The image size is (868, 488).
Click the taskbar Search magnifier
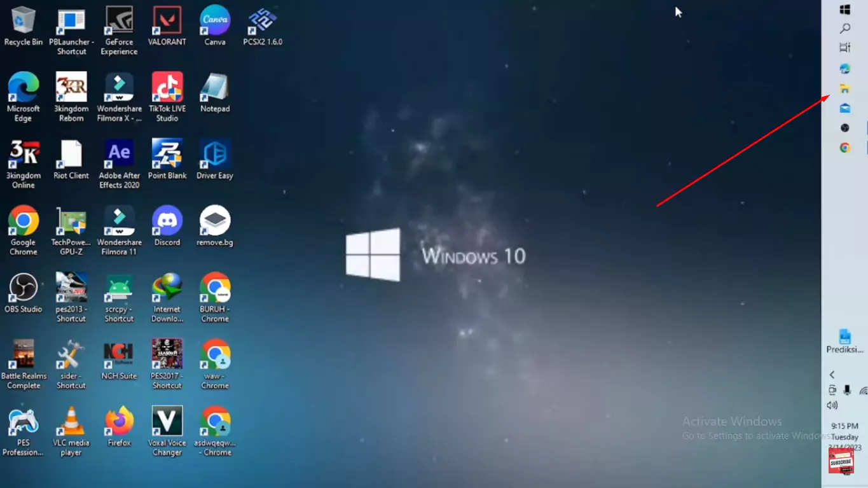844,29
